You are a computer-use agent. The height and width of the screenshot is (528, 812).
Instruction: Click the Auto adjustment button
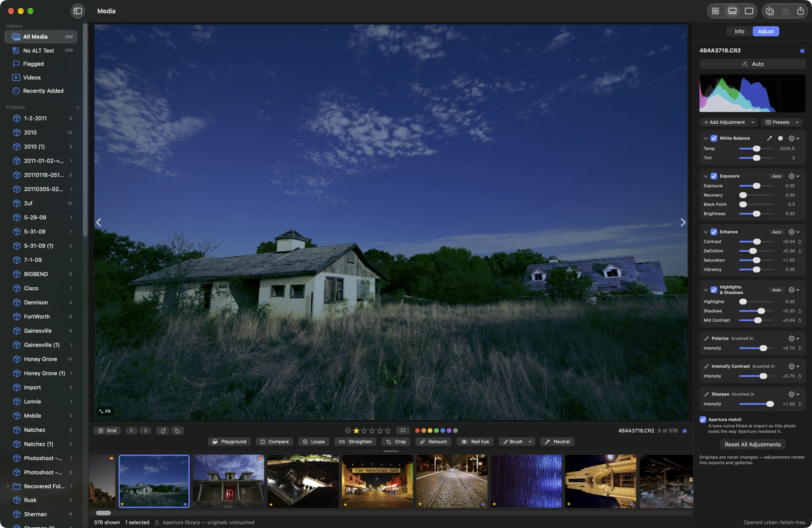click(x=752, y=64)
